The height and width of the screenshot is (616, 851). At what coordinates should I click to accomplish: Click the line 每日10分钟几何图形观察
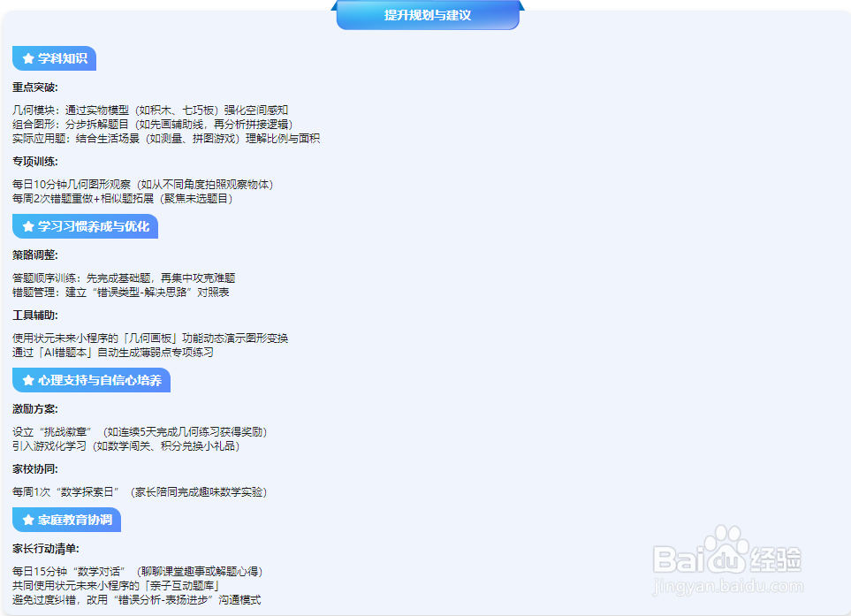click(x=143, y=185)
